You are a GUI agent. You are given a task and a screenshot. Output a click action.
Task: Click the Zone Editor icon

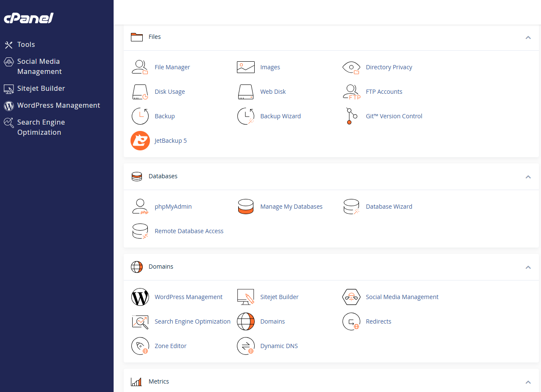[140, 346]
